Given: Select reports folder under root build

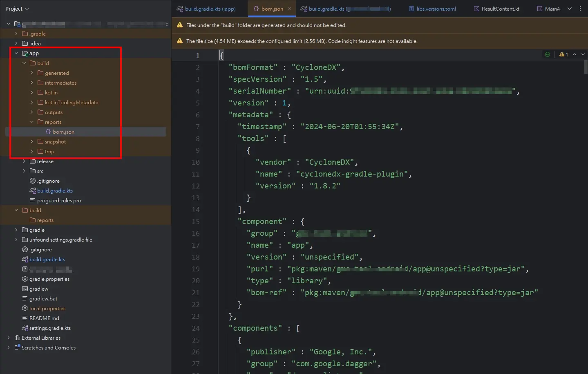Looking at the screenshot, I should [x=45, y=220].
